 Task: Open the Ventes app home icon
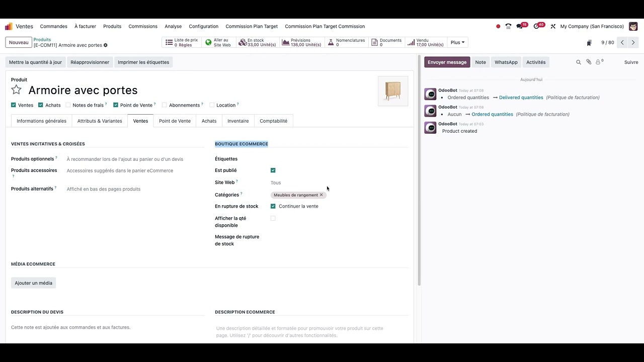pos(9,26)
